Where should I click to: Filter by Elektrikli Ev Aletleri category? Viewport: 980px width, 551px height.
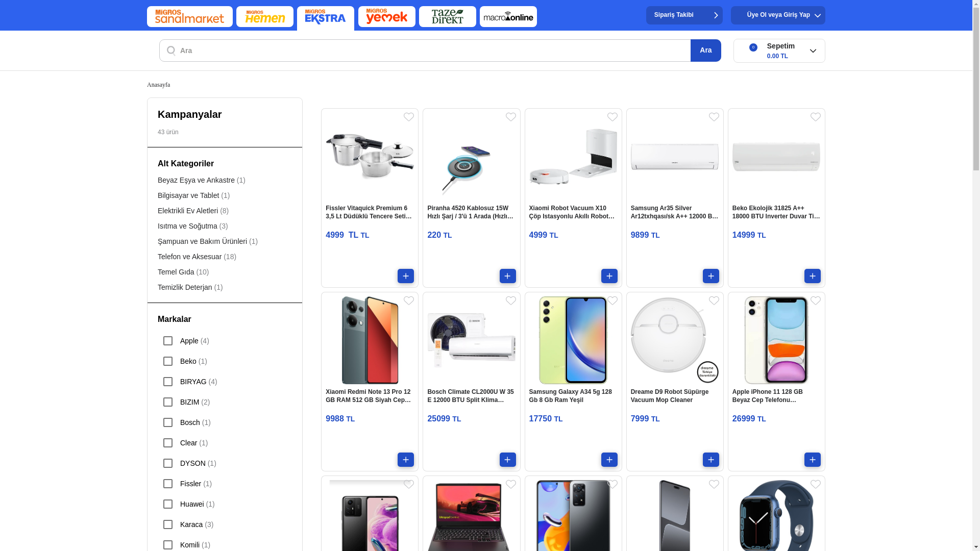click(193, 211)
